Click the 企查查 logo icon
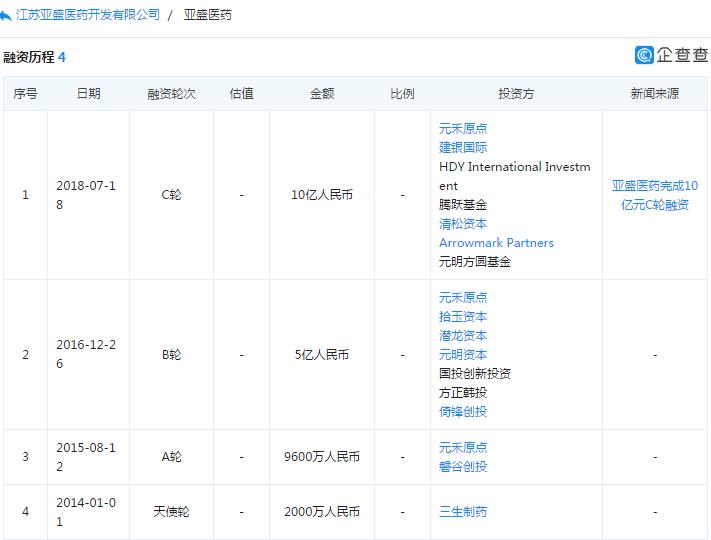Image resolution: width=711 pixels, height=540 pixels. tap(644, 55)
